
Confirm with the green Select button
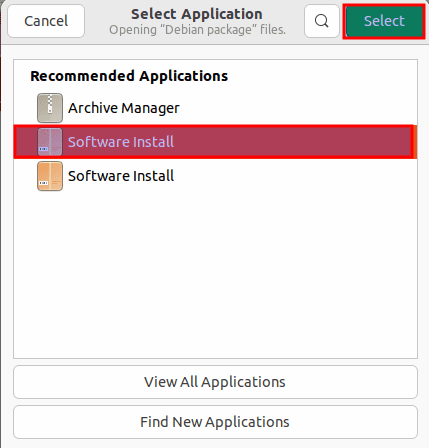(x=384, y=21)
